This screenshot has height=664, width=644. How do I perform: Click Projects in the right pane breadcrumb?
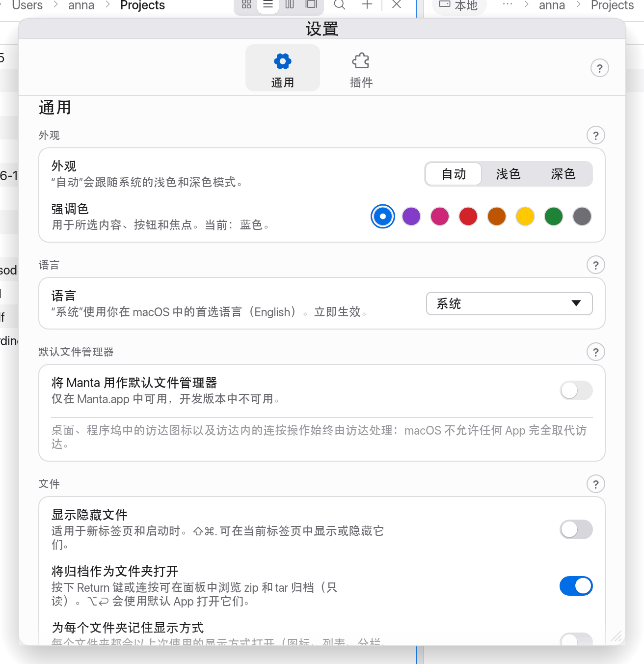point(613,5)
